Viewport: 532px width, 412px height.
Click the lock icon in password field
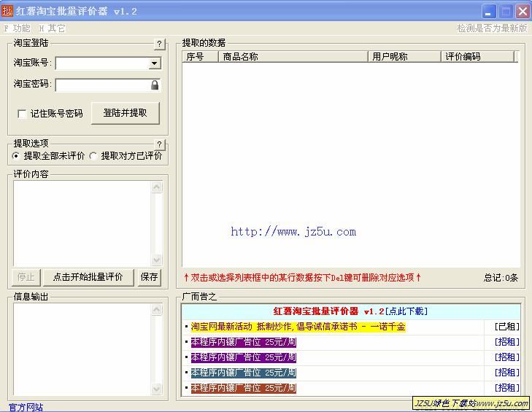tap(155, 85)
